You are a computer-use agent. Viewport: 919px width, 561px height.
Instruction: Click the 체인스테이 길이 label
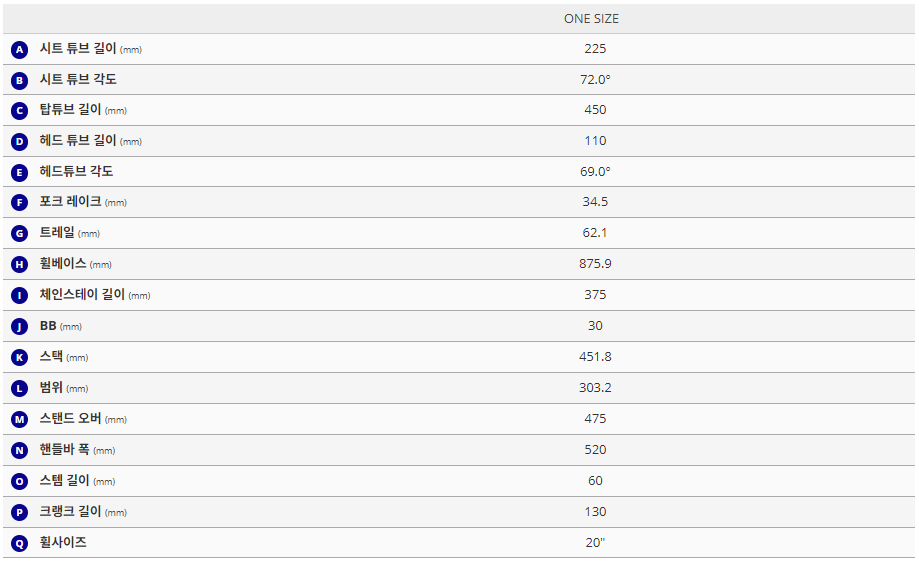click(x=82, y=295)
